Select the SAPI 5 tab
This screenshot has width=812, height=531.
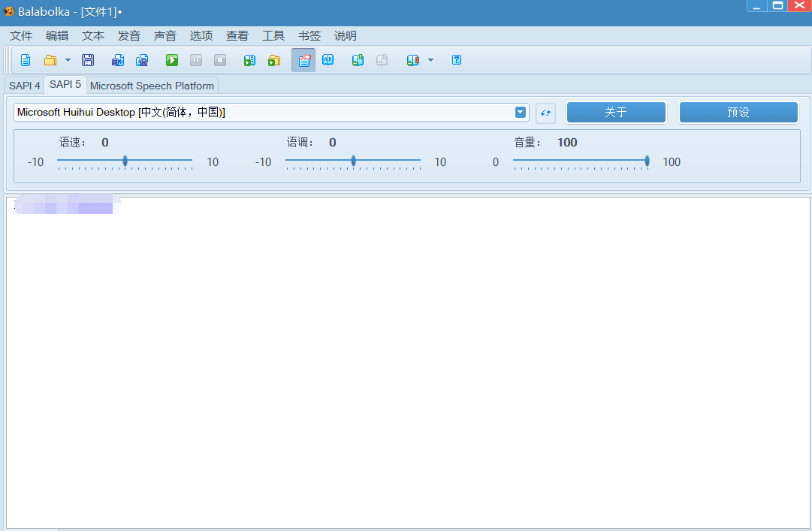tap(65, 84)
